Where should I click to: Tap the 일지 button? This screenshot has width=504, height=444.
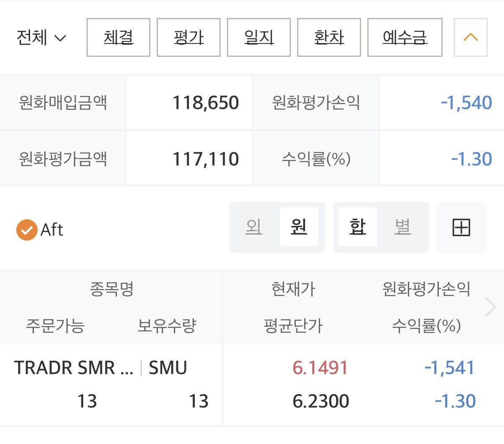(259, 38)
